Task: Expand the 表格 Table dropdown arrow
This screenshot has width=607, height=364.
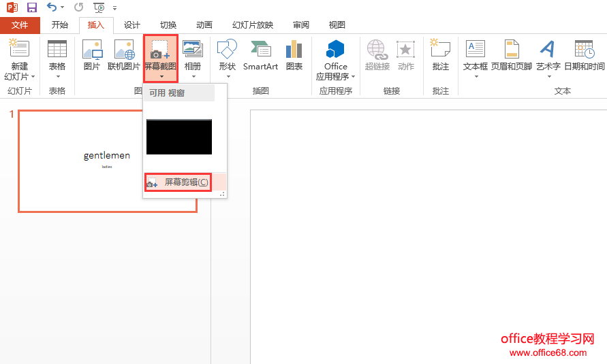Action: pos(58,76)
